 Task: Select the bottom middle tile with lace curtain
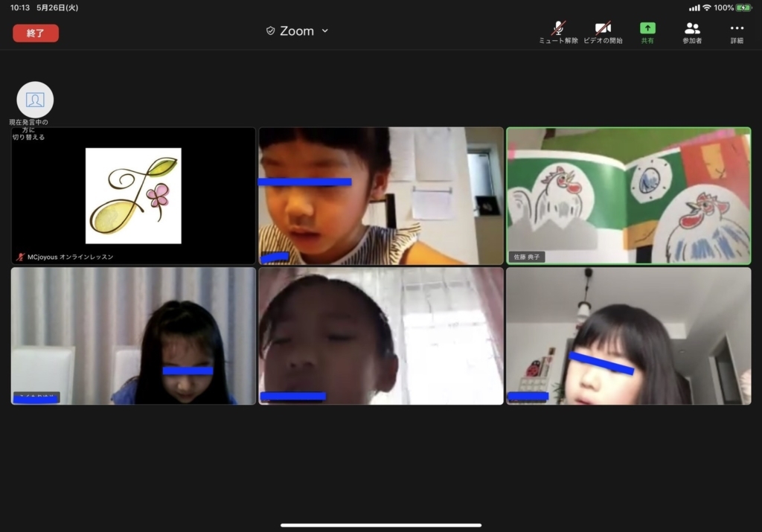[x=381, y=336]
